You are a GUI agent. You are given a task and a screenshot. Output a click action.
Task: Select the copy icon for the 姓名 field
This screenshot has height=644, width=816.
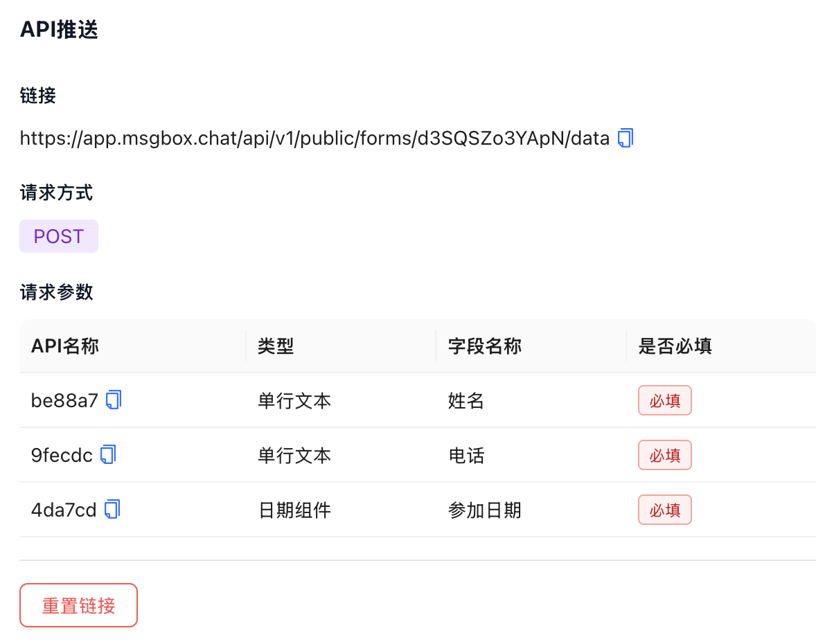tap(115, 399)
